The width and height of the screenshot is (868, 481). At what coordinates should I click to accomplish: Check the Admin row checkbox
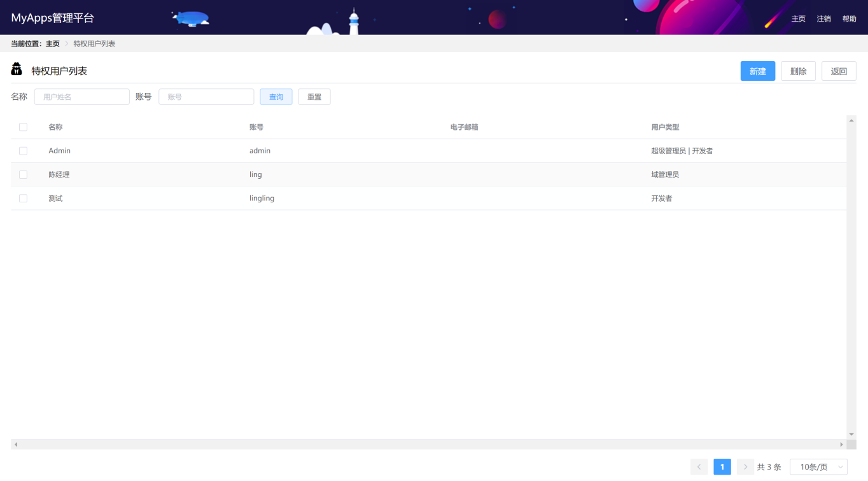point(24,151)
